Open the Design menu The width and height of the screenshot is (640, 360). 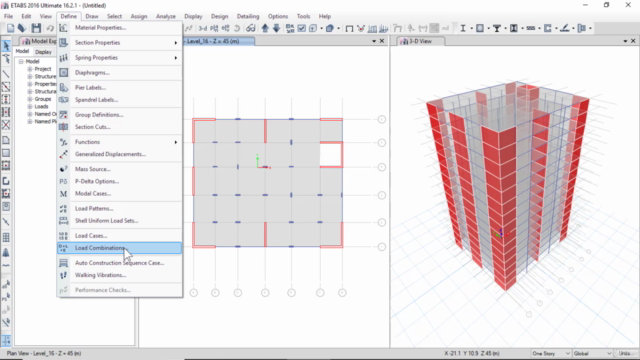pyautogui.click(x=220, y=16)
